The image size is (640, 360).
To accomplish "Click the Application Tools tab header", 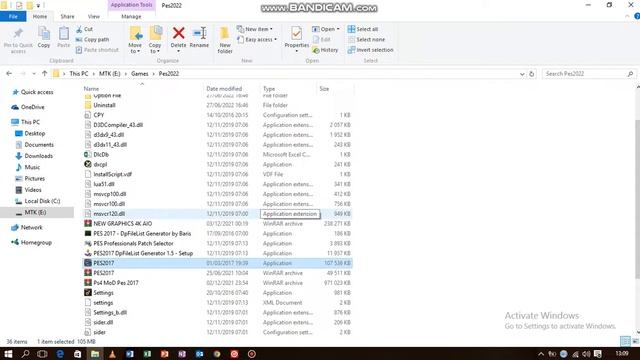I will click(x=131, y=5).
